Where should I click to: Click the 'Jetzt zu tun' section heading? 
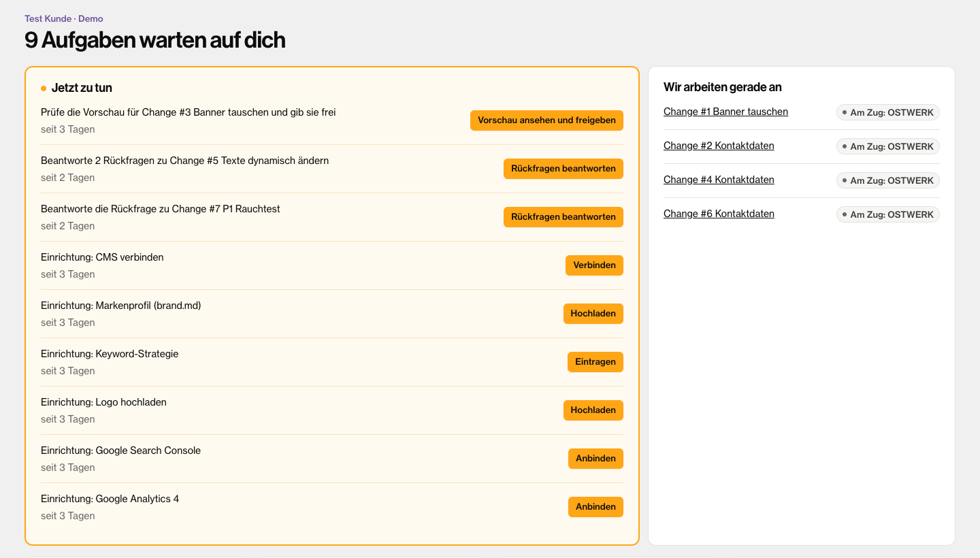click(x=82, y=88)
